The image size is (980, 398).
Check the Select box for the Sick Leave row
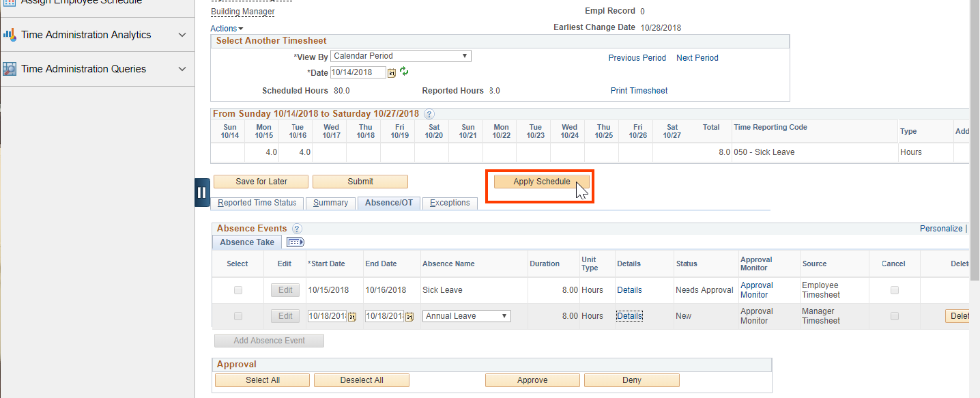(x=237, y=289)
